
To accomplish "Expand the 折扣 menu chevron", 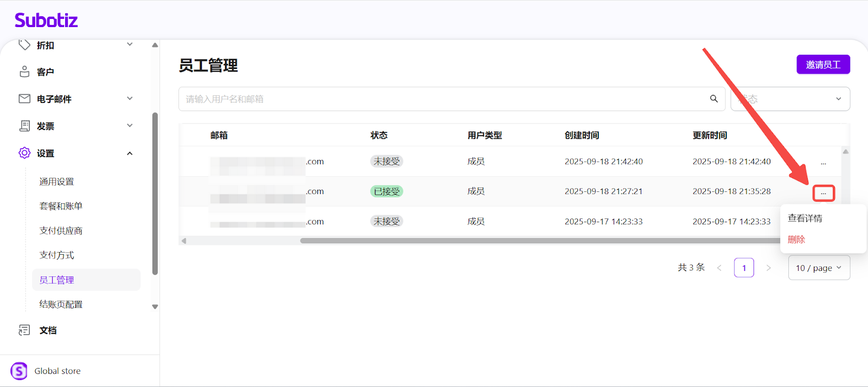I will pyautogui.click(x=130, y=44).
